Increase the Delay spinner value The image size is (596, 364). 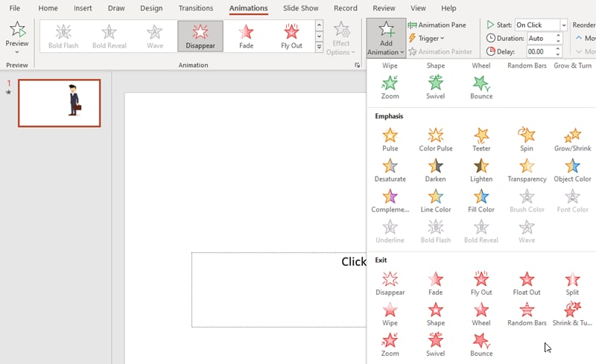pos(558,49)
